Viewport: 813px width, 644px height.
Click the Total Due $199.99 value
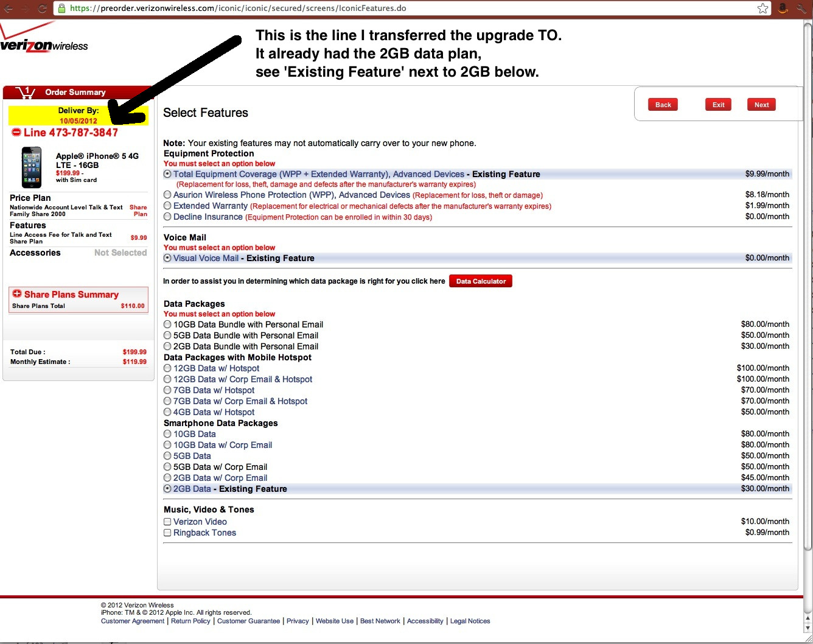(x=134, y=352)
